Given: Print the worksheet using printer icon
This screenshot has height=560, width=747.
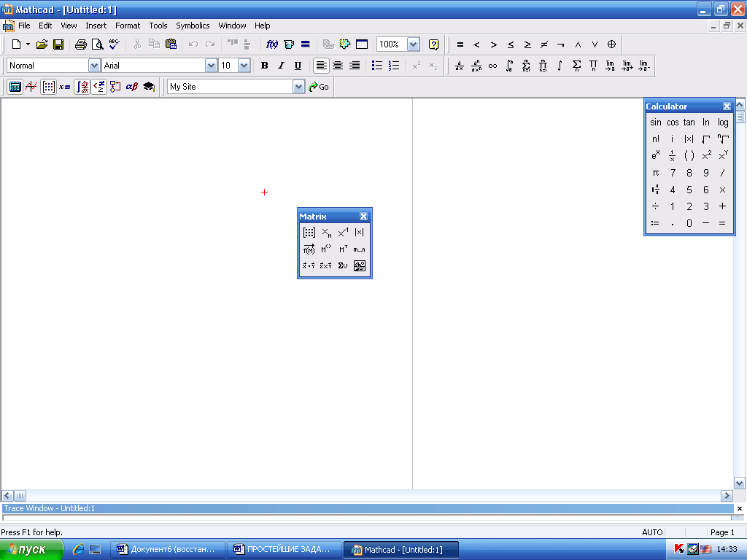Looking at the screenshot, I should 81,44.
